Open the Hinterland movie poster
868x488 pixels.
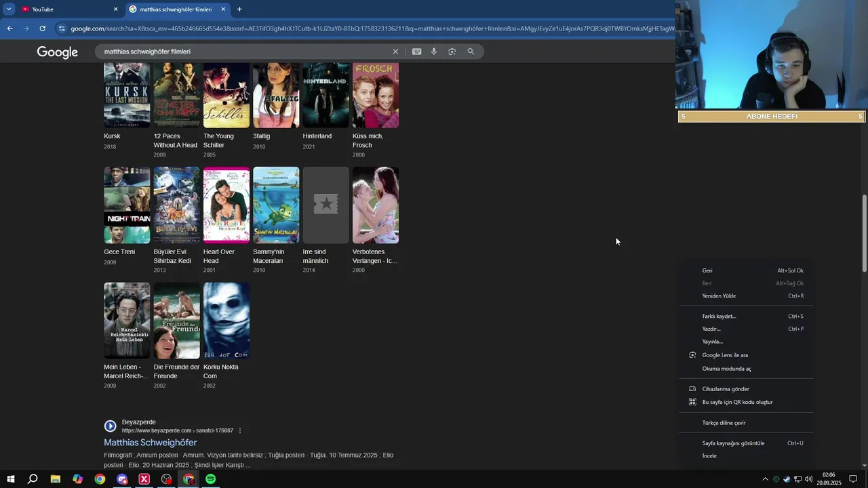tap(325, 95)
